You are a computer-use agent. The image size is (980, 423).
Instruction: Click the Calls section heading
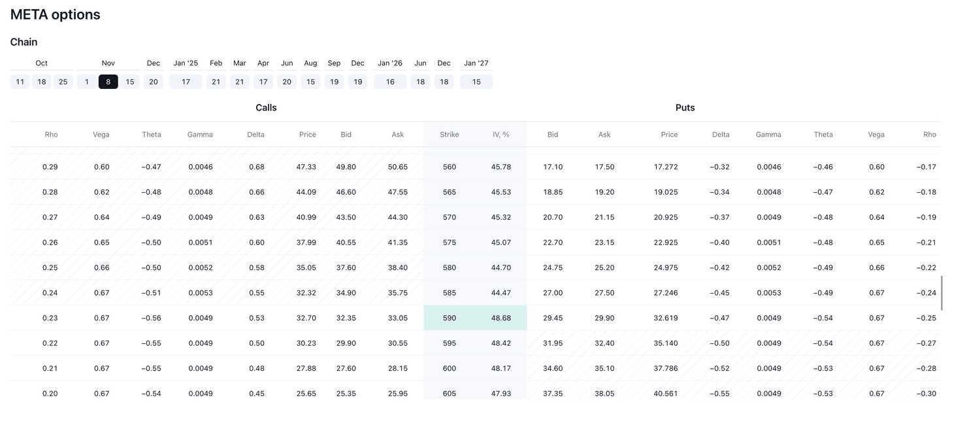coord(266,108)
